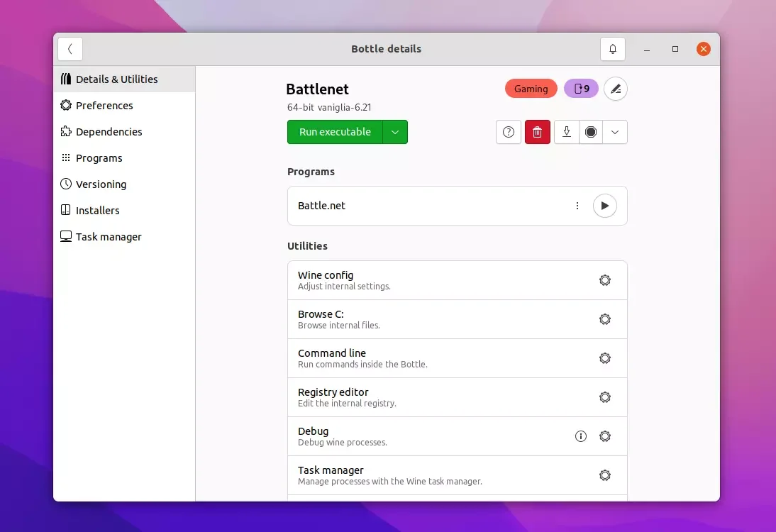Select Details & Utilities in sidebar
Viewport: 776px width, 532px height.
click(124, 79)
